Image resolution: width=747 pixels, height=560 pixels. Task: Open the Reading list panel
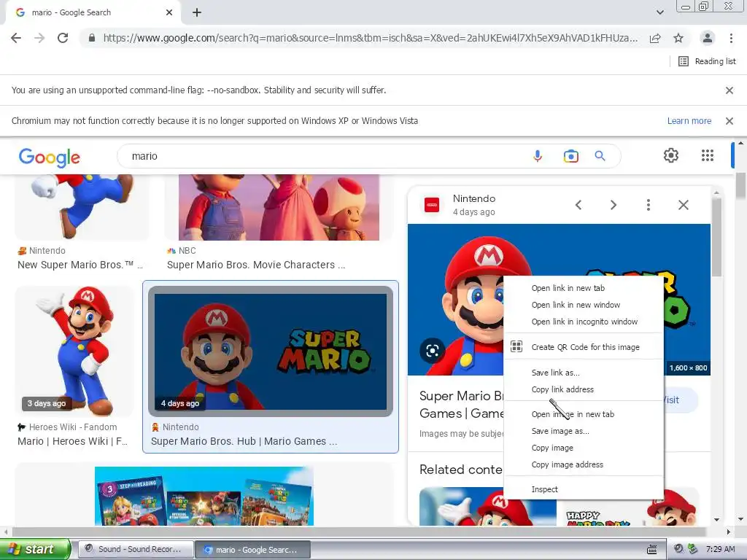[707, 61]
